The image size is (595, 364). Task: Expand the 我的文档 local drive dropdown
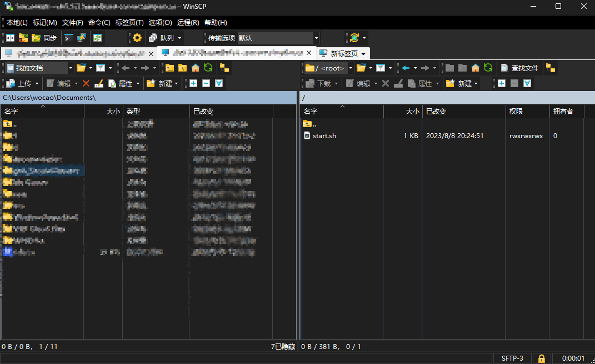[x=71, y=68]
